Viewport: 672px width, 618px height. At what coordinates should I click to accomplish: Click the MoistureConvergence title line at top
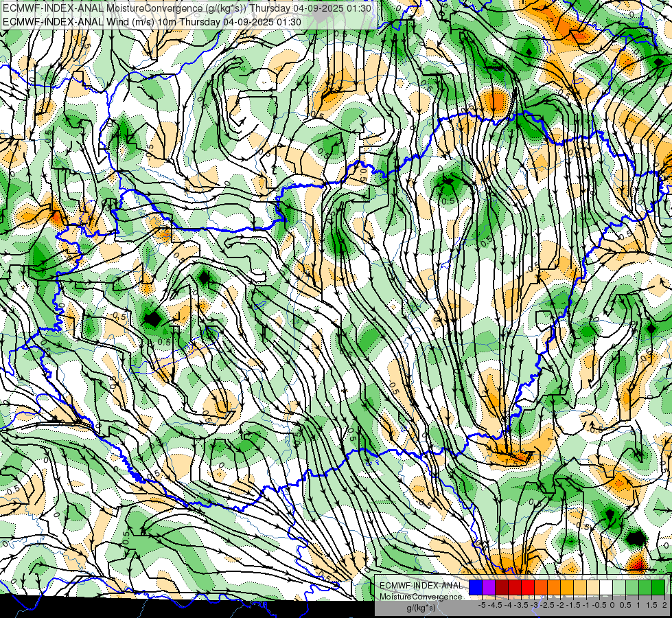pos(187,8)
